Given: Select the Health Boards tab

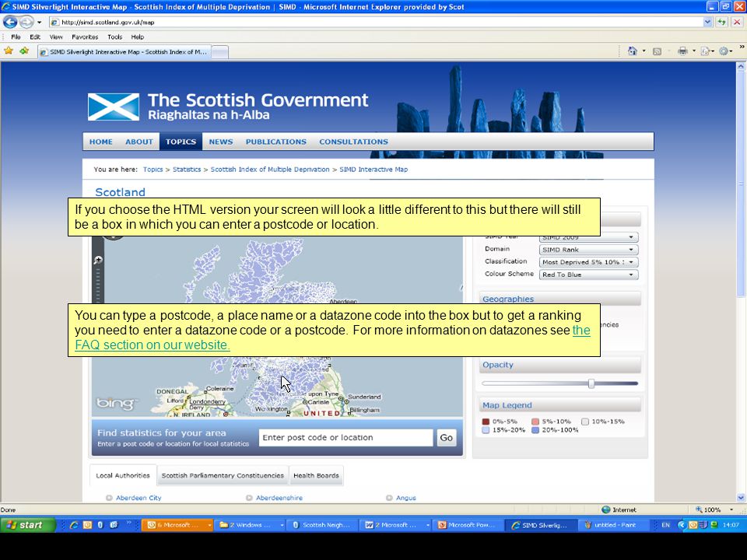Looking at the screenshot, I should pos(317,475).
